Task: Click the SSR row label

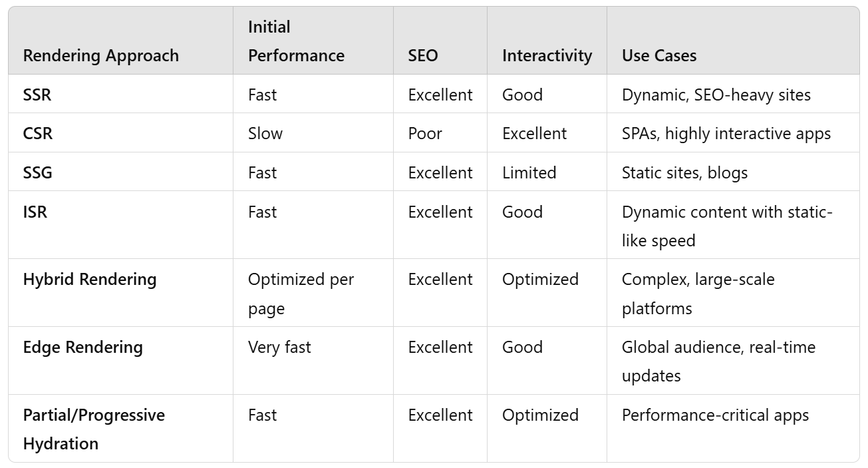Action: pyautogui.click(x=37, y=95)
